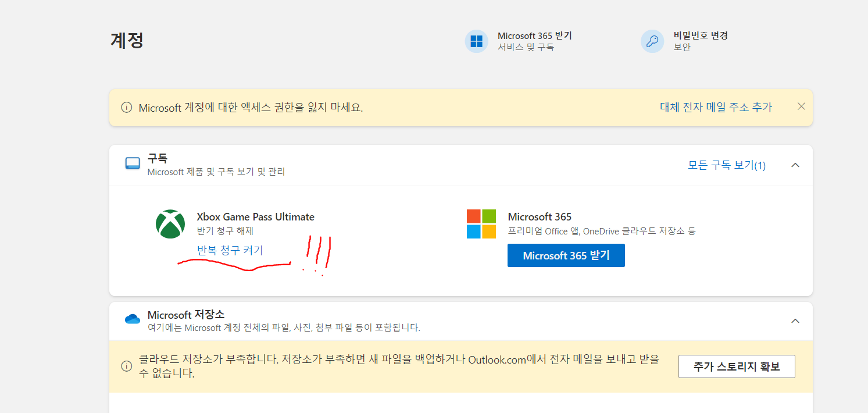Click the info icon in access warning banner

click(126, 108)
